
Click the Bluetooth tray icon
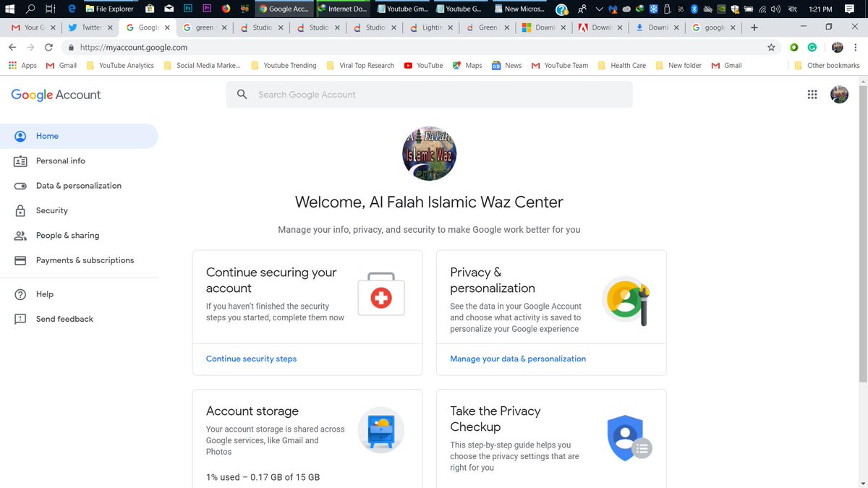[x=694, y=9]
